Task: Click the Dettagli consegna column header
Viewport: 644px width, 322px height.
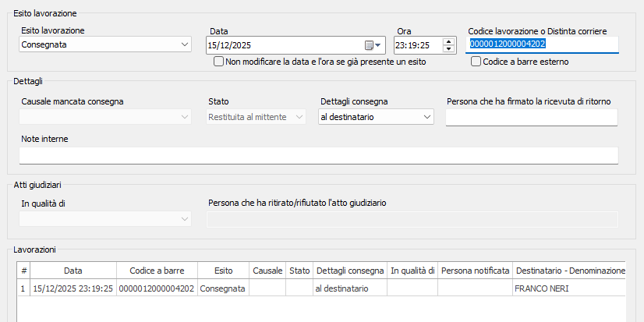Action: tap(349, 271)
